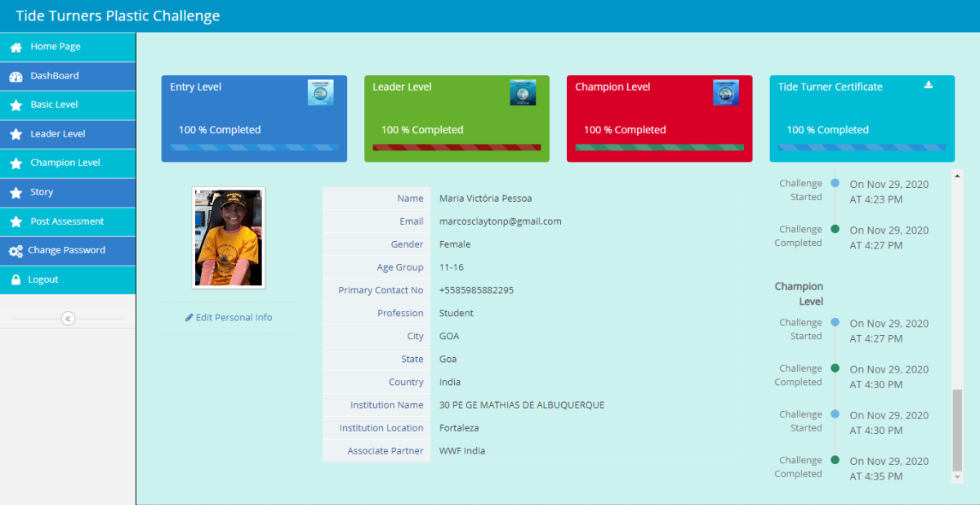Image resolution: width=980 pixels, height=505 pixels.
Task: Click the Edit Personal Info link
Action: 229,317
